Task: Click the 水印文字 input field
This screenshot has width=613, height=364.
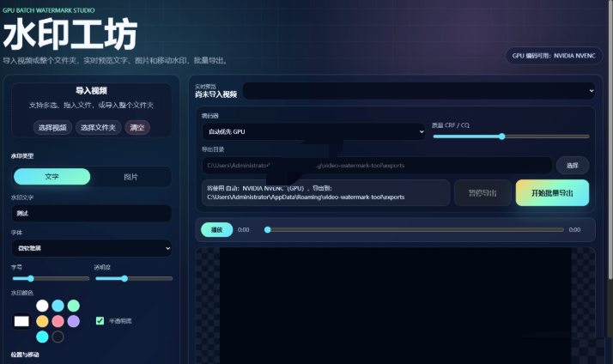Action: pos(92,214)
